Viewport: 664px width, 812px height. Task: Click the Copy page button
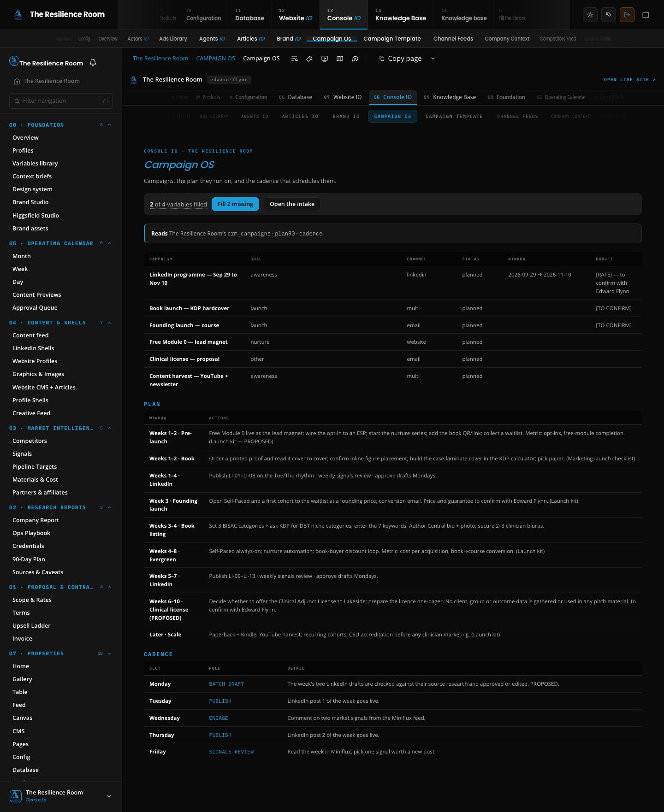(400, 59)
